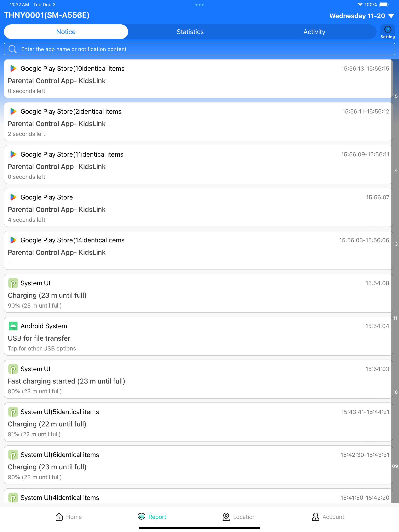Switch to the Activity tab
The width and height of the screenshot is (399, 532).
[314, 32]
